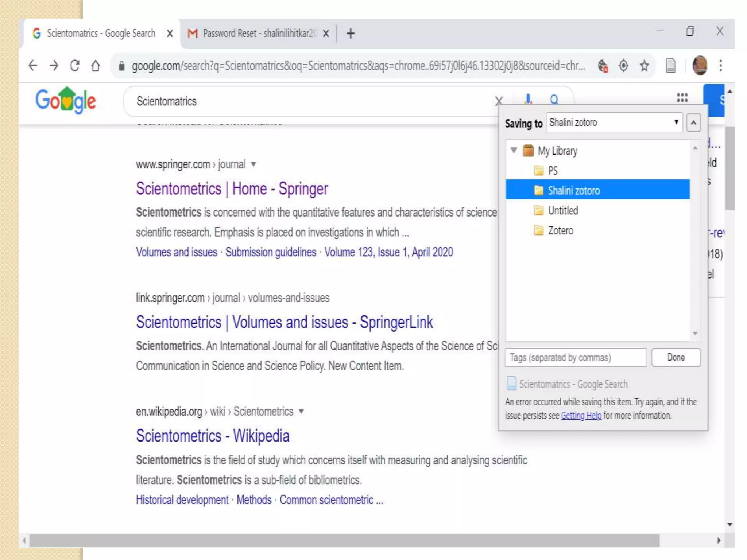Bookmark this page with star icon

coord(644,66)
